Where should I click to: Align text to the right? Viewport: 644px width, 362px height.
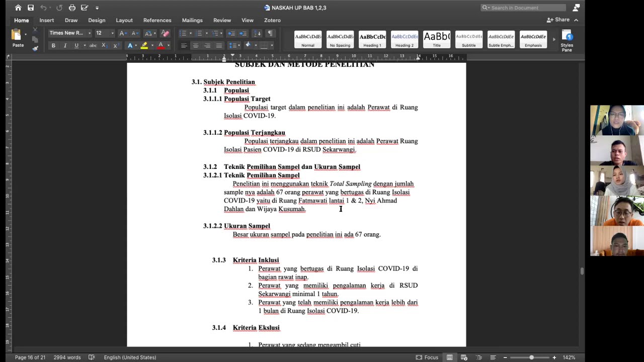coord(207,46)
